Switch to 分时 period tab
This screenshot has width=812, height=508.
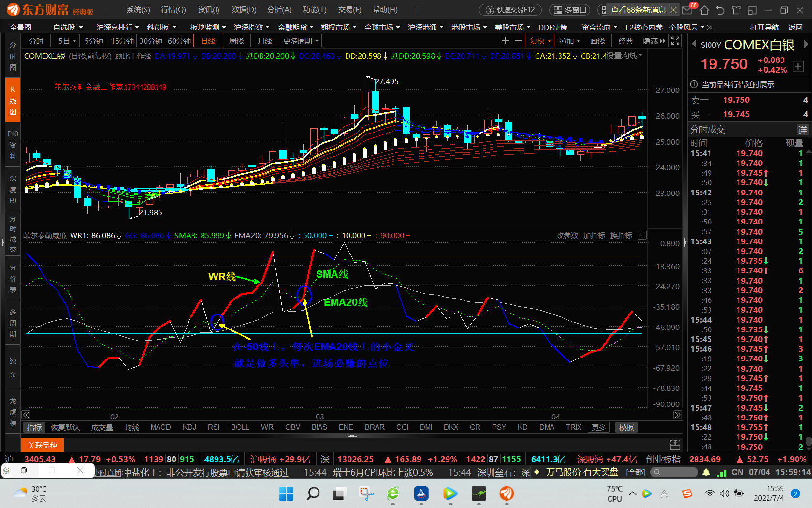pos(36,41)
